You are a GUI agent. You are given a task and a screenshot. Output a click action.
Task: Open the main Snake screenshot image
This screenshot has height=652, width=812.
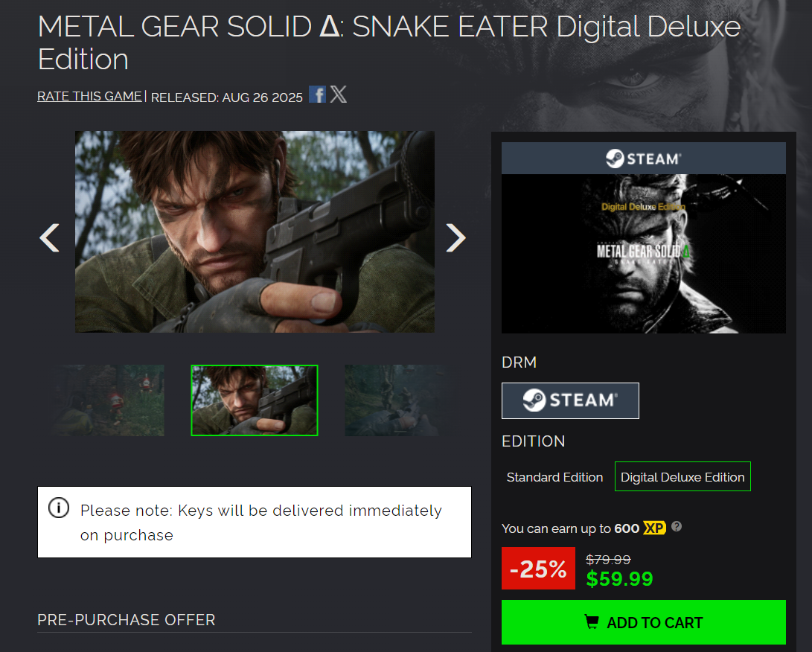pos(255,231)
